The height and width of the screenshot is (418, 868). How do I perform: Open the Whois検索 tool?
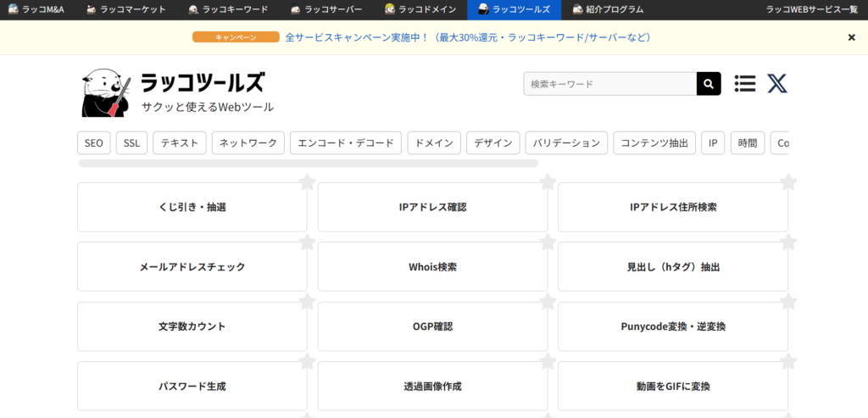pyautogui.click(x=432, y=267)
